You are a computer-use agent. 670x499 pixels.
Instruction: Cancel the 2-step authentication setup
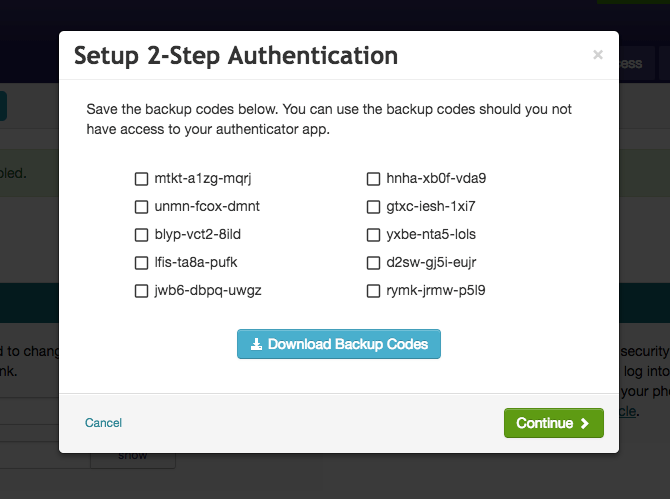point(103,423)
